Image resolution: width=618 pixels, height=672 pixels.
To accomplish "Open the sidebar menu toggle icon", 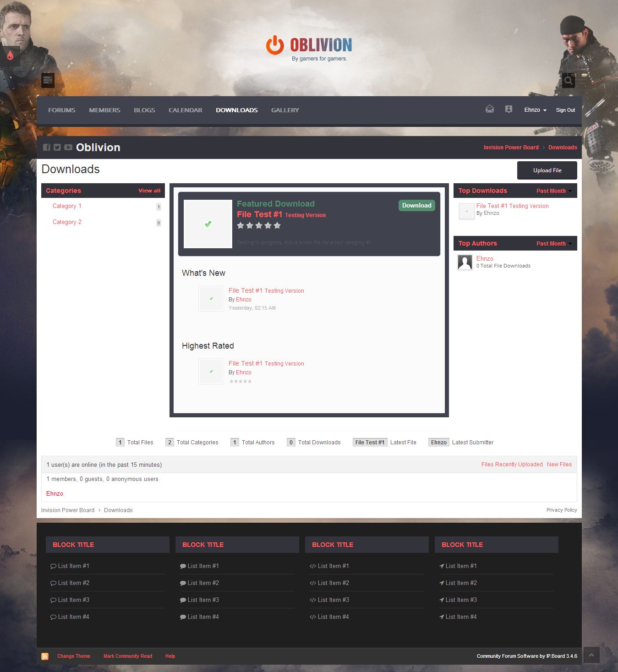I will [x=48, y=80].
